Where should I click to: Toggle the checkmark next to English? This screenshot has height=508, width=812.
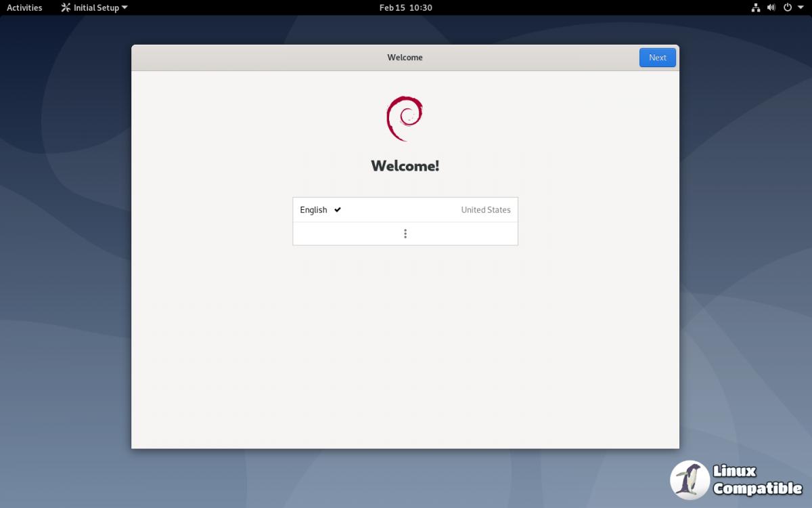pos(338,210)
